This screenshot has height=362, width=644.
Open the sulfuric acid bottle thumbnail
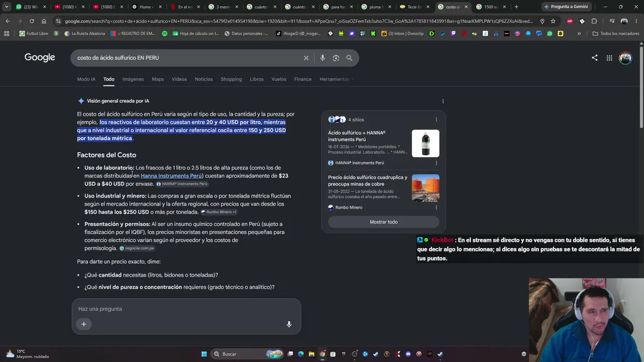(426, 143)
